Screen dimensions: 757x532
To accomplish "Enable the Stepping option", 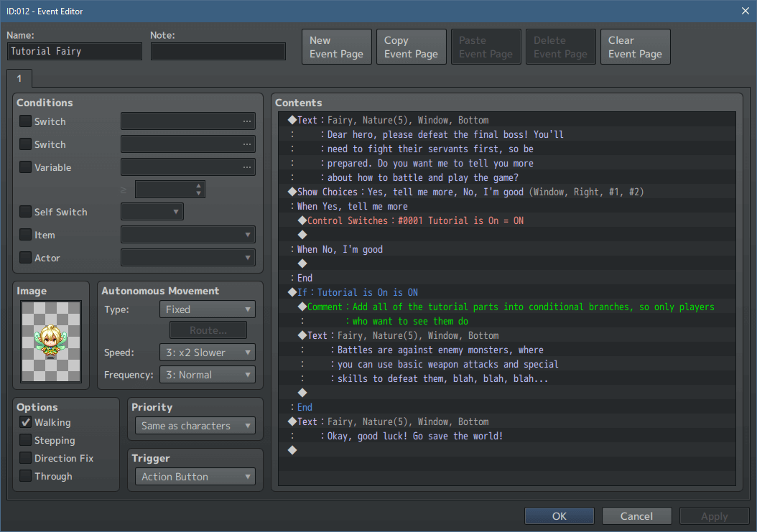I will click(24, 440).
